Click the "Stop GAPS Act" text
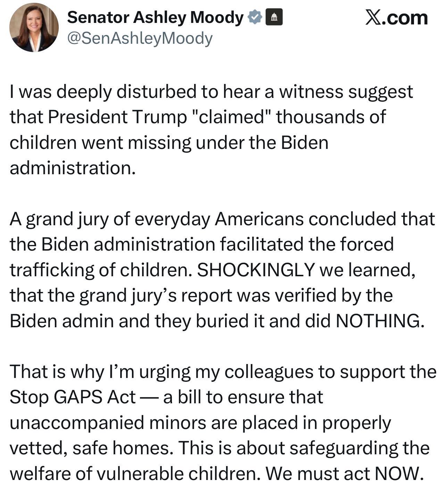Image resolution: width=448 pixels, height=497 pixels. 73,397
